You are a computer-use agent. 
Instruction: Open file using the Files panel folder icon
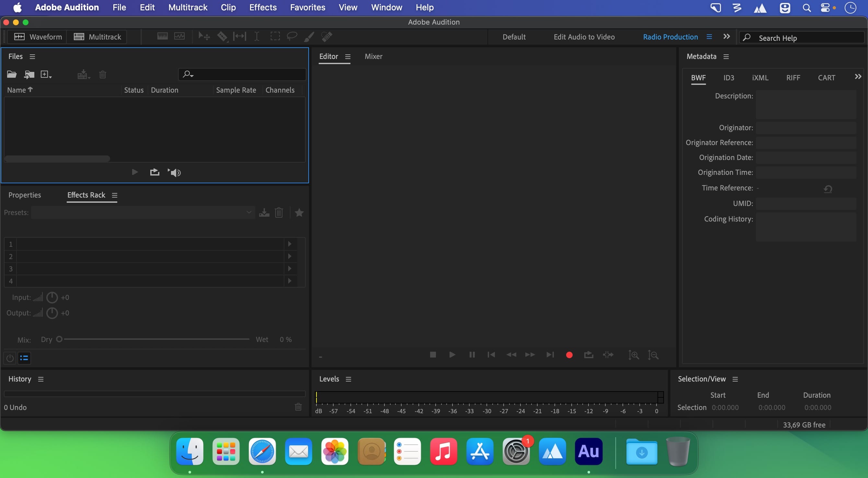coord(12,74)
